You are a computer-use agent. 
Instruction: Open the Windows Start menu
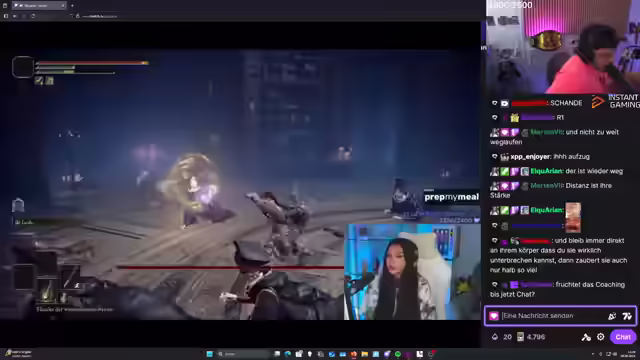209,354
